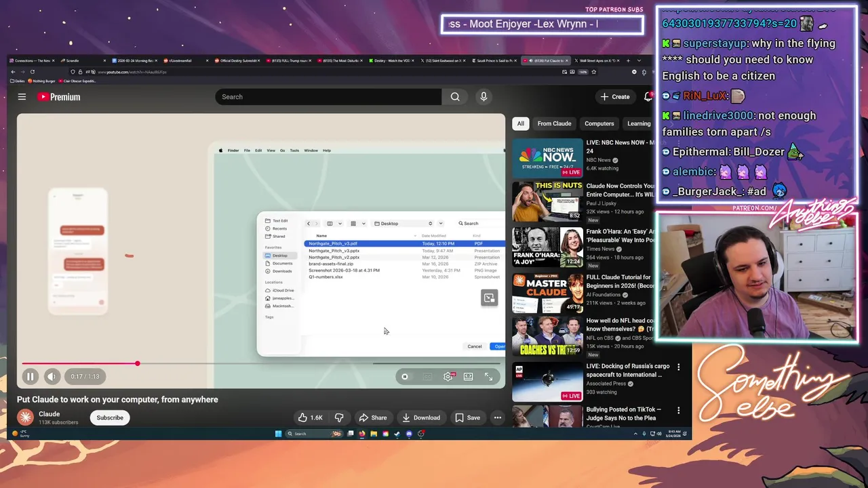Switch to the Scrandle browser tab
868x488 pixels.
tap(83, 60)
